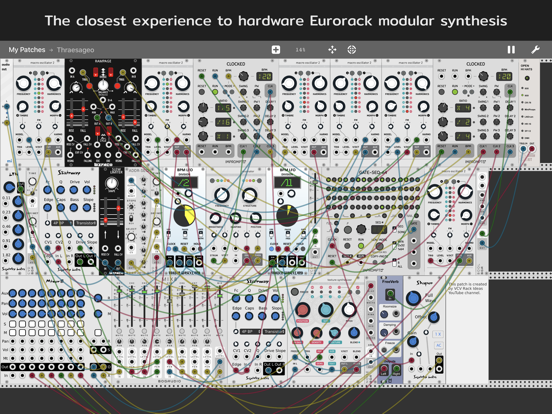Screen dimensions: 552x414
Task: Click the yellow pie dial on the /2 BPM LFO
Action: pos(184,215)
